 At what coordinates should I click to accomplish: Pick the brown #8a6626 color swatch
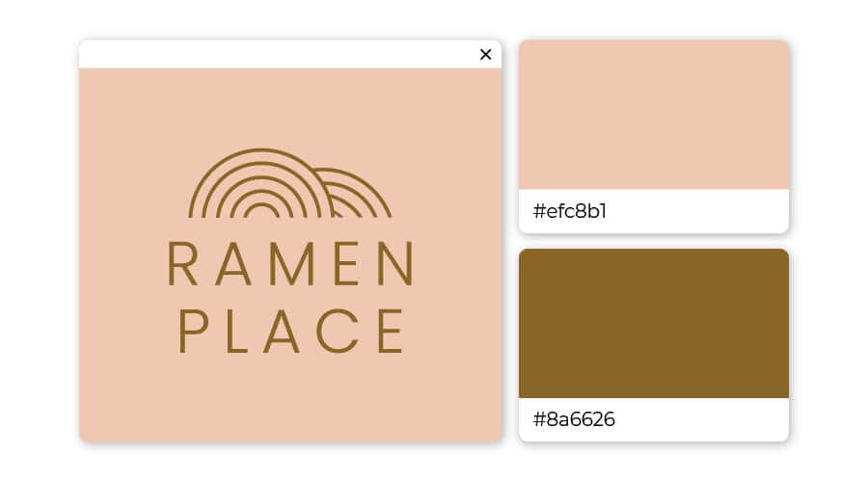654,323
